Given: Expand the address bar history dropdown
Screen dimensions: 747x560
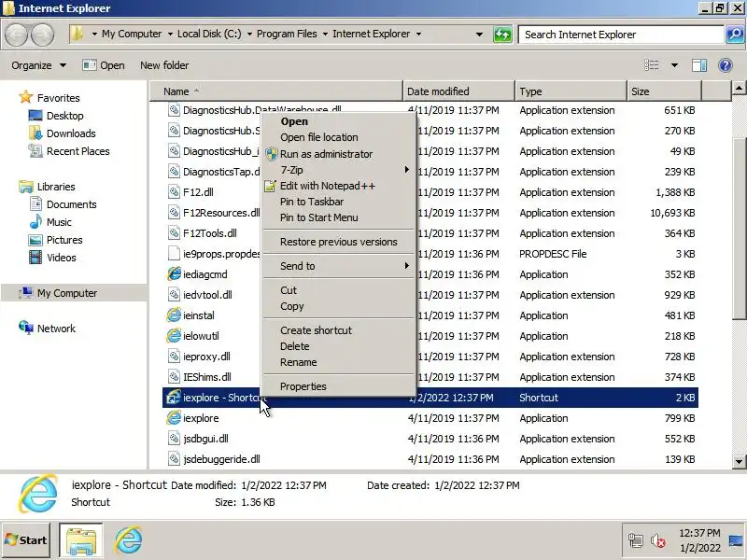Looking at the screenshot, I should (479, 35).
